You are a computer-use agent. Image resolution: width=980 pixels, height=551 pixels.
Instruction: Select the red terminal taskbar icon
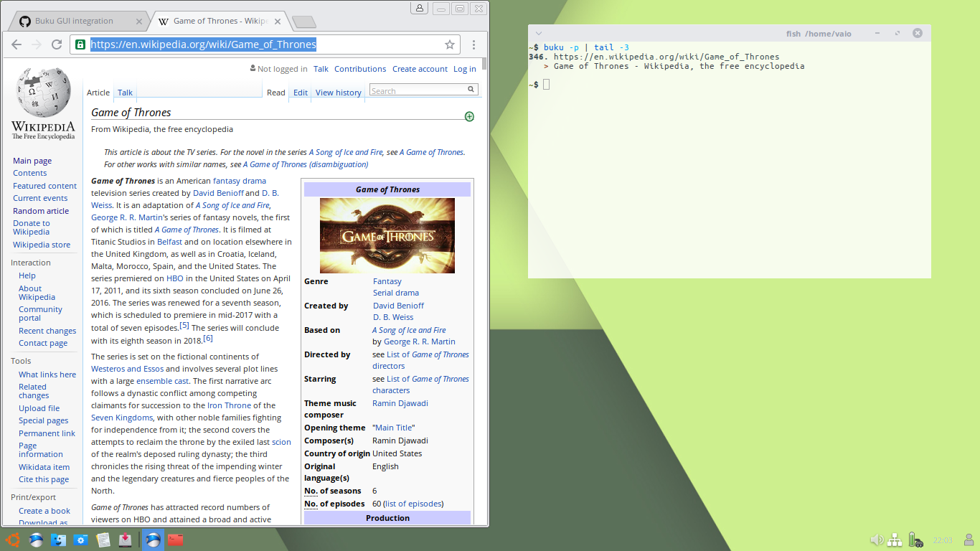click(176, 540)
